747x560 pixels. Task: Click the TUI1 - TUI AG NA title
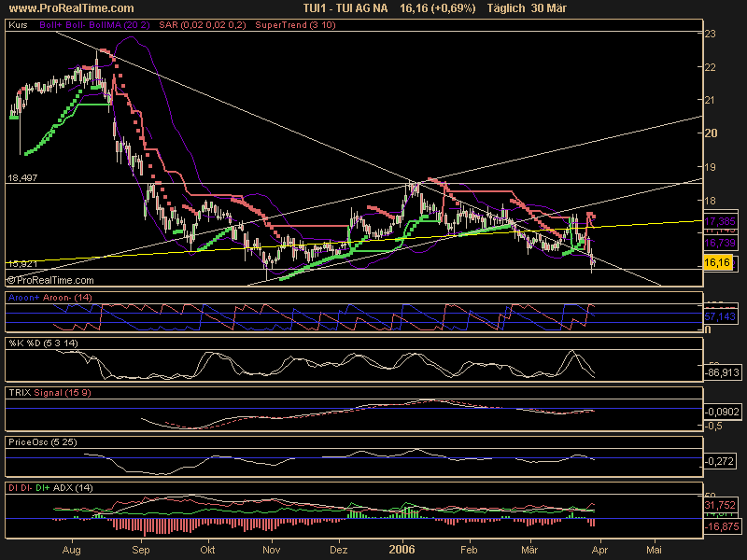pos(346,7)
